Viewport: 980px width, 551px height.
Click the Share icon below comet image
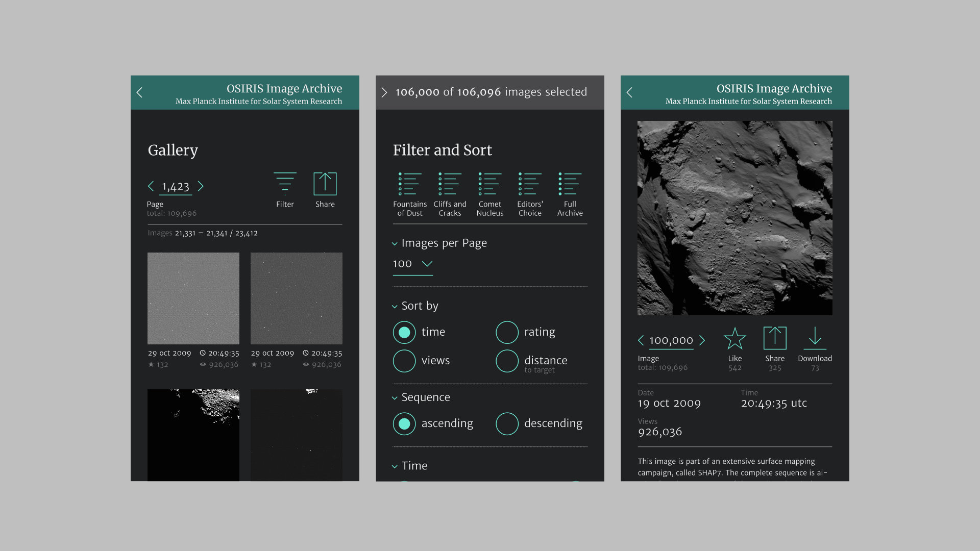(x=774, y=338)
